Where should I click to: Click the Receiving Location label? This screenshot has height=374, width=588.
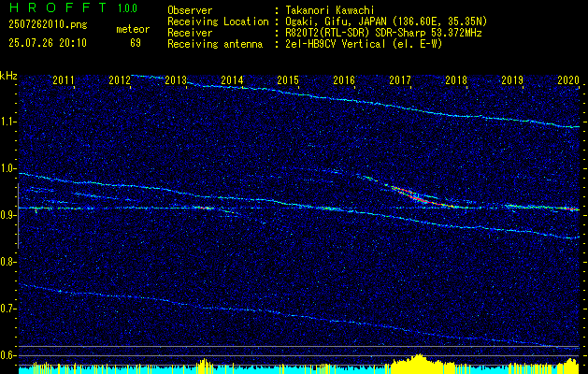(218, 22)
